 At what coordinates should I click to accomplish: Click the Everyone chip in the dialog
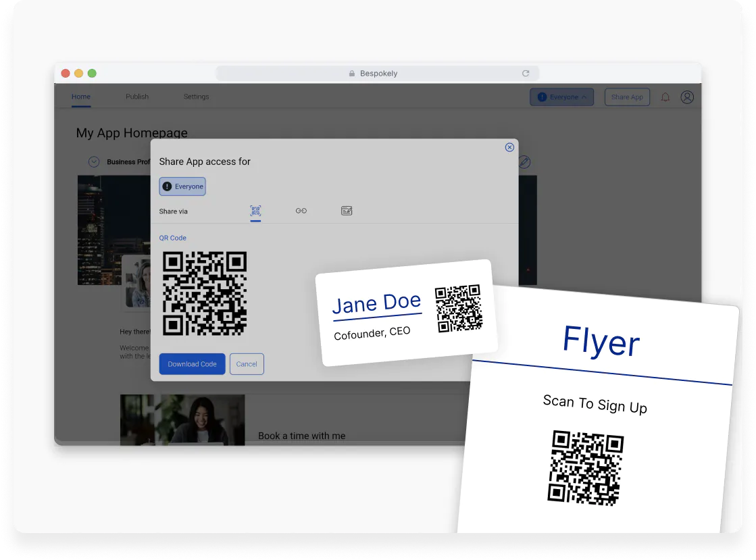tap(182, 186)
